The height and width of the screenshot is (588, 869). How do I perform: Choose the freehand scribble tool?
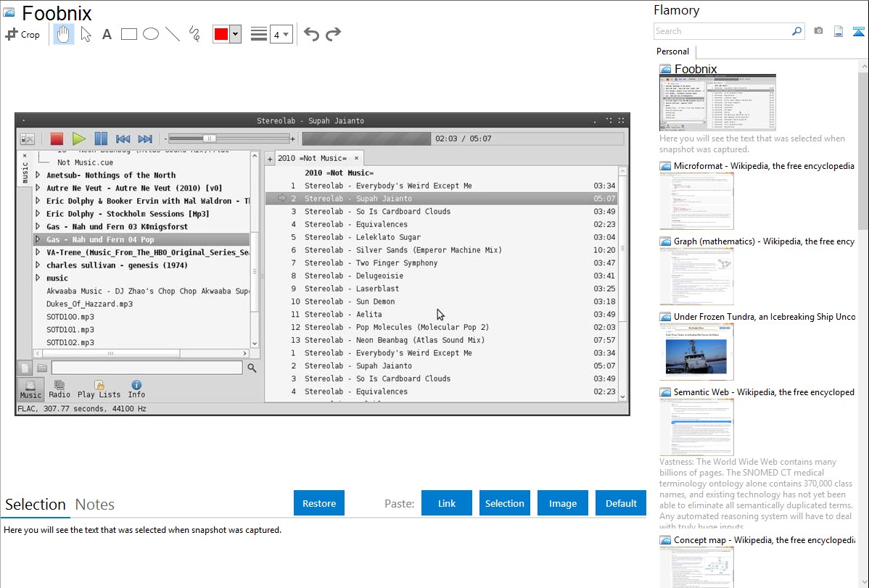[x=194, y=34]
